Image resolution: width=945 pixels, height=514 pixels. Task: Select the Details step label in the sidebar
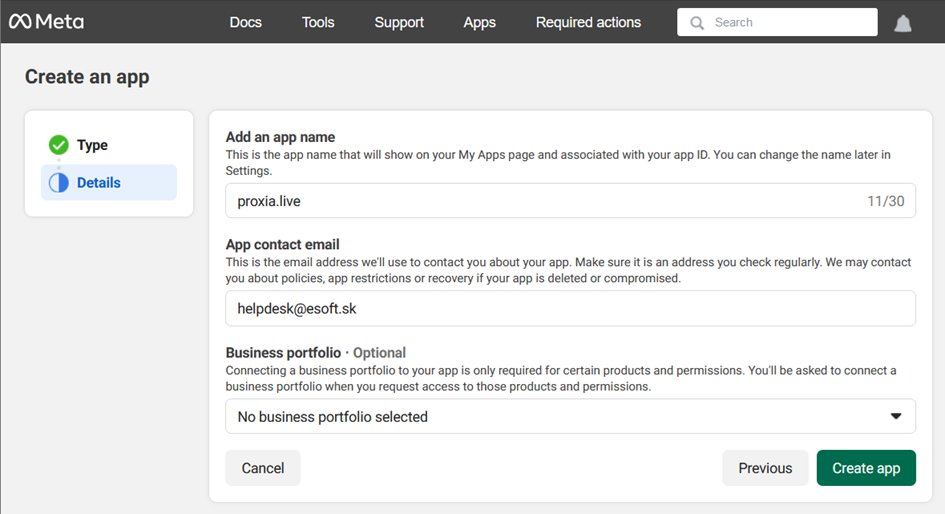[99, 183]
